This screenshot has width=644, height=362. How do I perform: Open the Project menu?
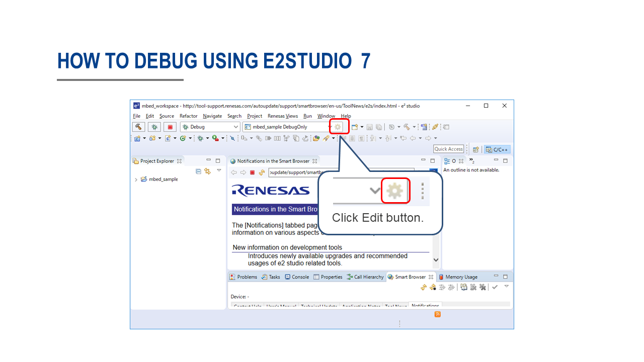tap(255, 116)
